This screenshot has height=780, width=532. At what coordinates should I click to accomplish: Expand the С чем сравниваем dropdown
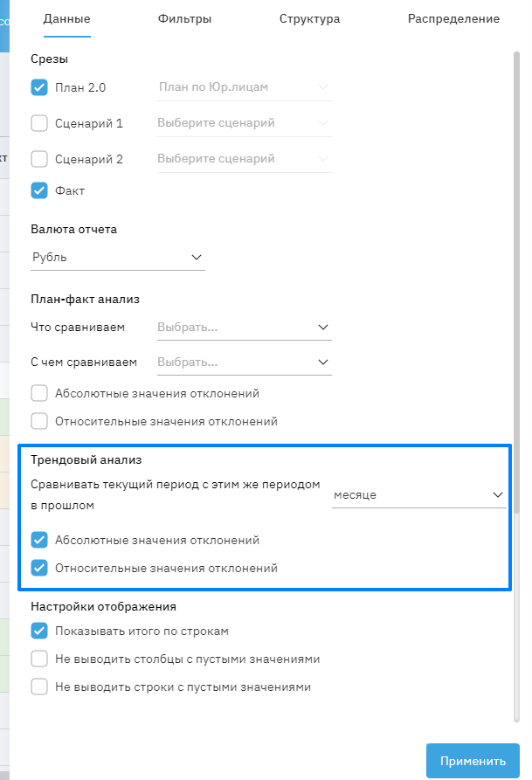tap(244, 362)
